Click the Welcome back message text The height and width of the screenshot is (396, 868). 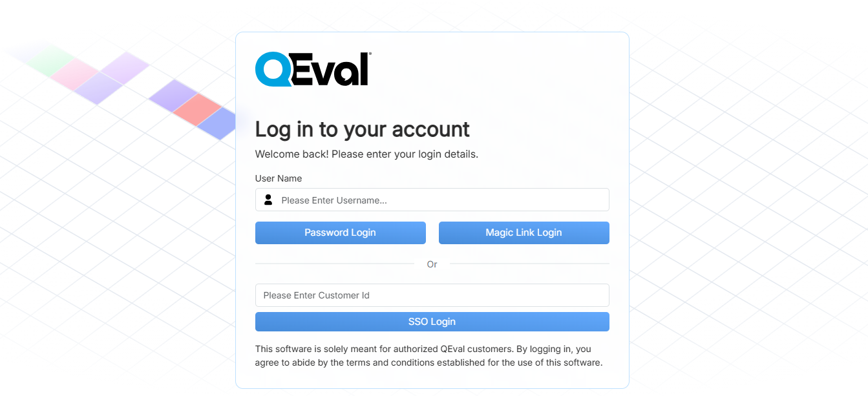click(366, 154)
